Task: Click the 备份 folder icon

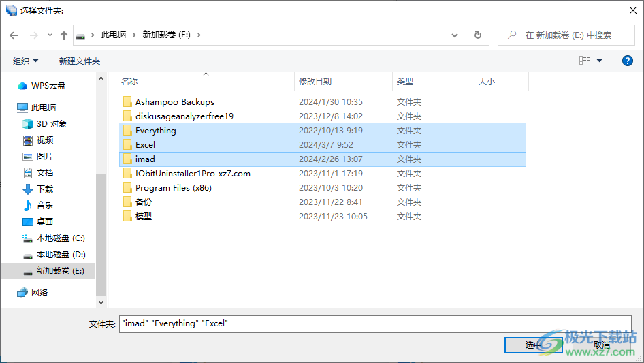Action: pos(127,202)
